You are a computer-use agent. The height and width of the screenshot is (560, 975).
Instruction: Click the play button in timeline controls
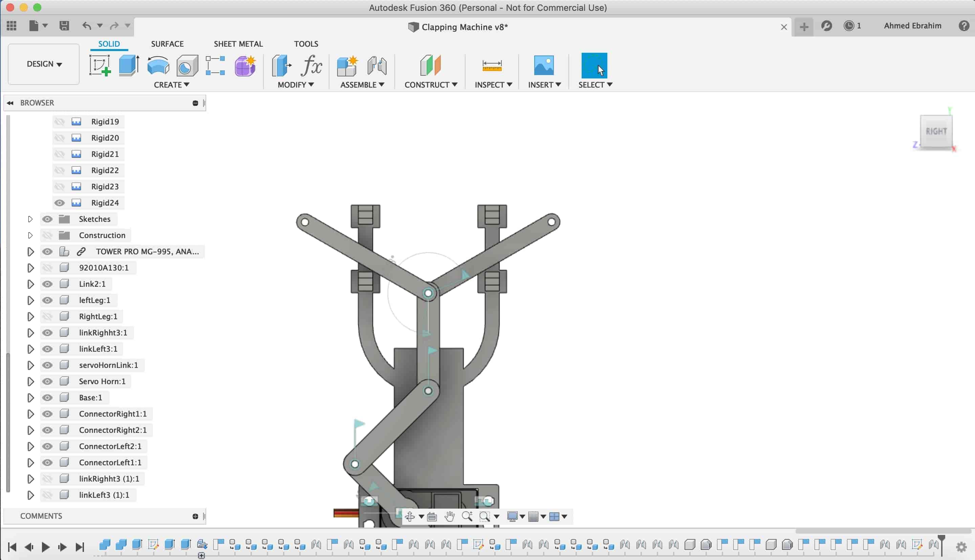(46, 546)
